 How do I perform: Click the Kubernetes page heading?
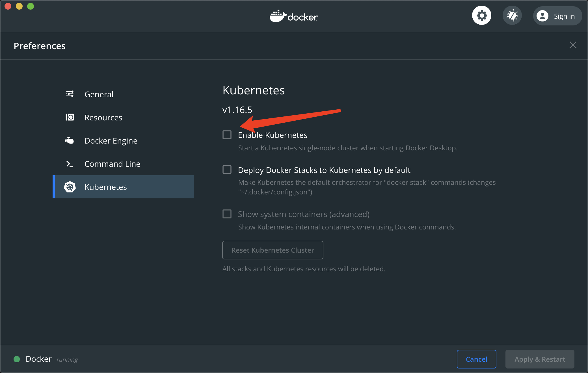[x=254, y=90]
